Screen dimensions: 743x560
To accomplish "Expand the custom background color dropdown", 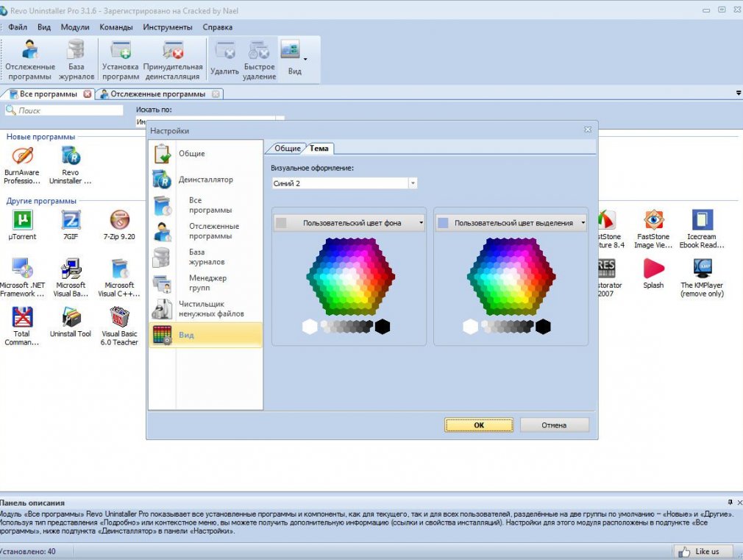I will coord(421,222).
